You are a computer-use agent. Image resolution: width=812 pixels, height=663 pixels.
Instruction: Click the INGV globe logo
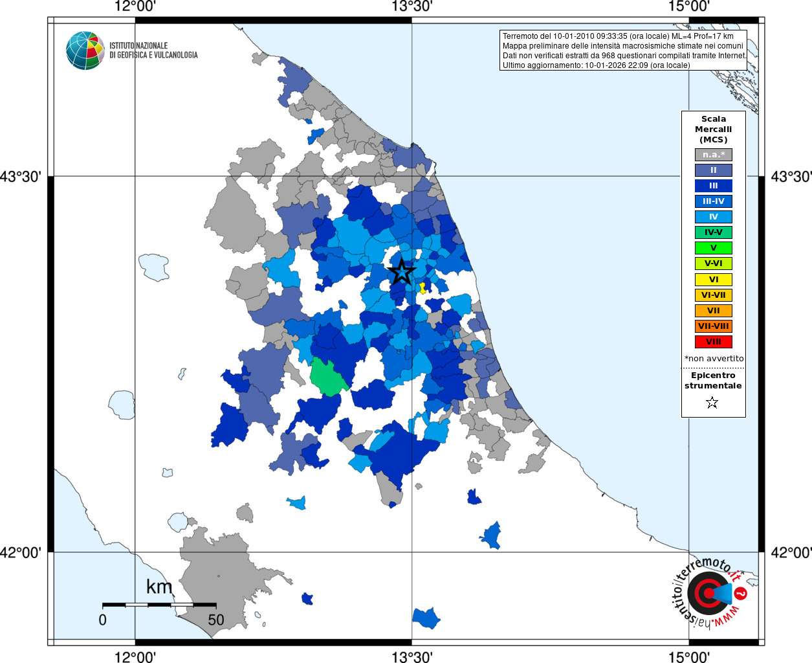85,51
